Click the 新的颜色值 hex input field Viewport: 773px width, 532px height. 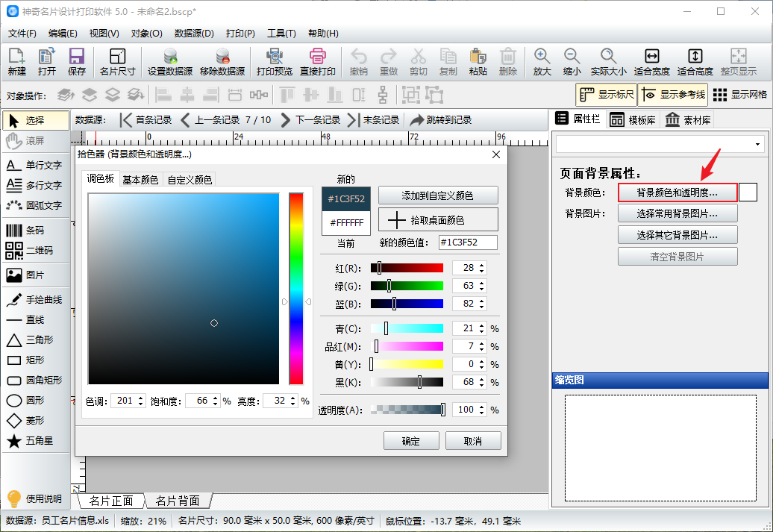(468, 242)
